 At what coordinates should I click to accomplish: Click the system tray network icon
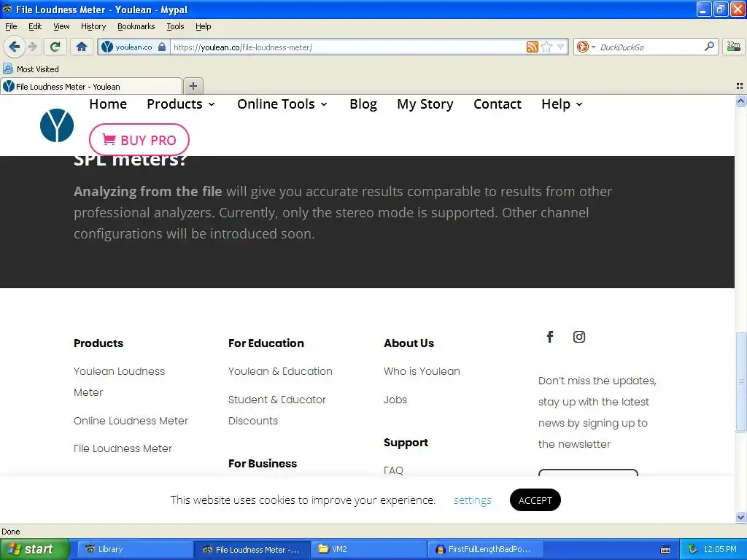[692, 549]
